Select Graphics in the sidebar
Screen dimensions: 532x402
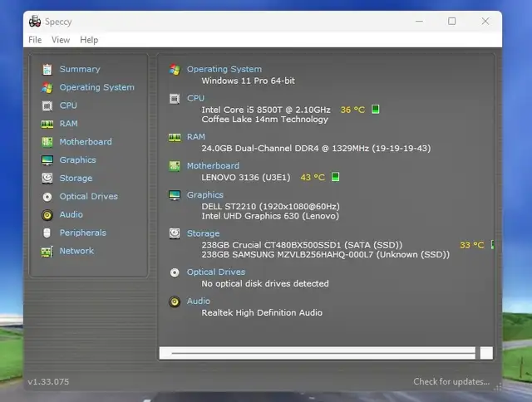(77, 160)
